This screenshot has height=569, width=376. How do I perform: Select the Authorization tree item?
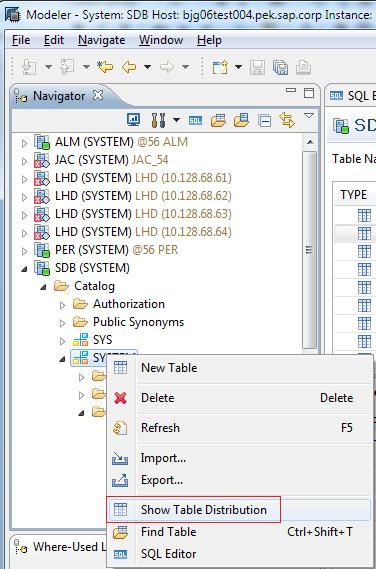tap(129, 304)
